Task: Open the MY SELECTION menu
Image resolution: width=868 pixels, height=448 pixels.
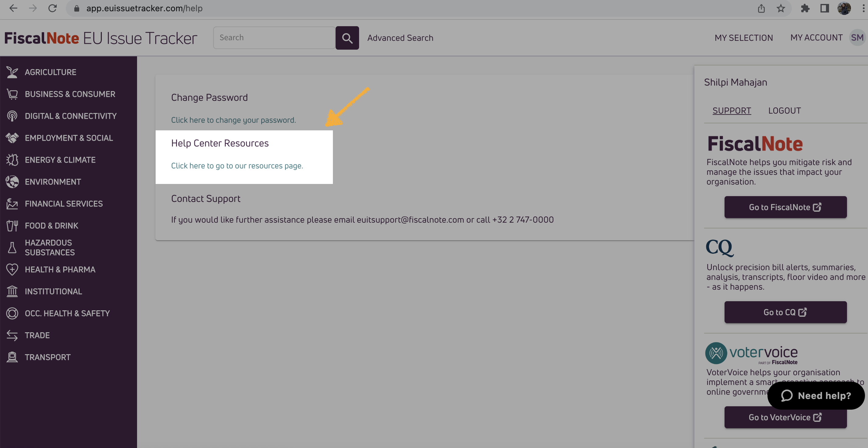Action: [x=744, y=38]
